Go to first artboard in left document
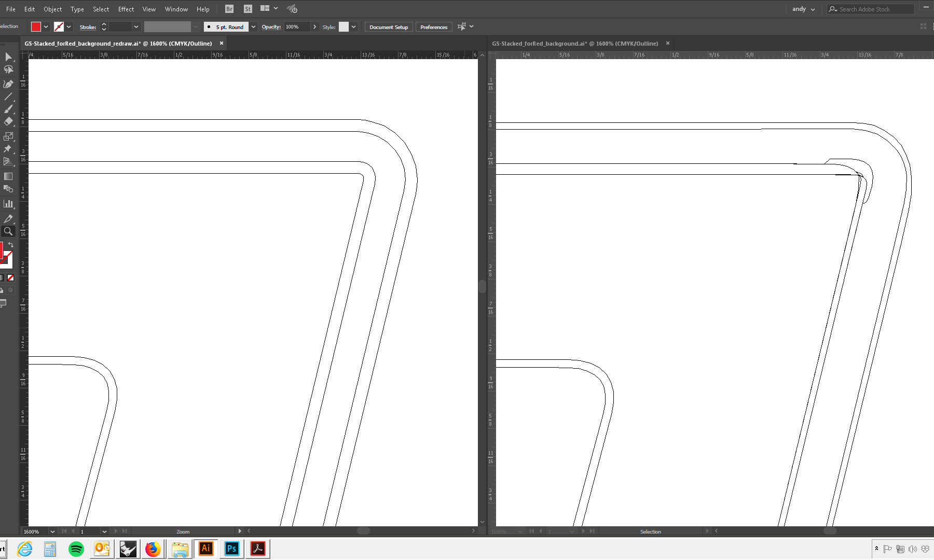The width and height of the screenshot is (934, 560). pyautogui.click(x=64, y=531)
